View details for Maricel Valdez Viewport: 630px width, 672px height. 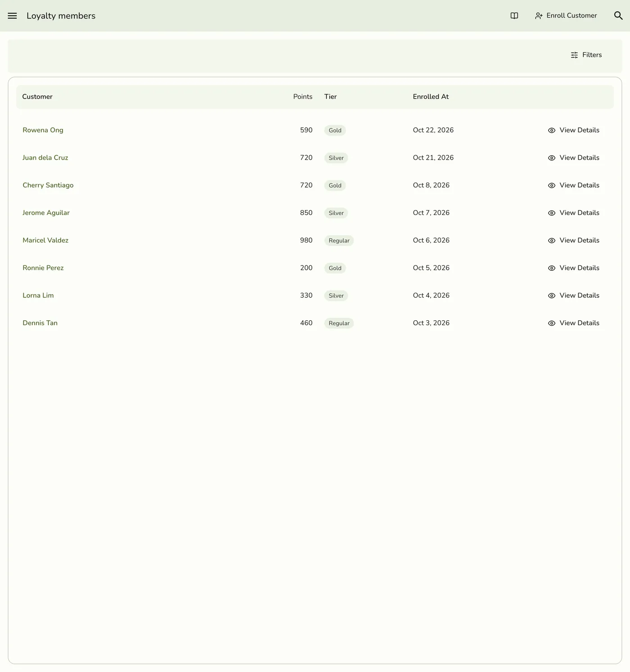(x=573, y=240)
